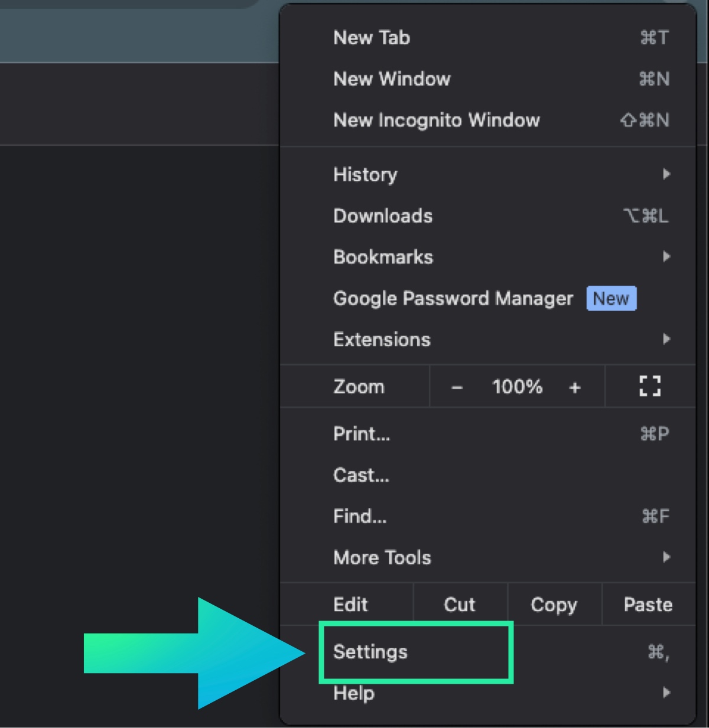Open Settings from the menu
Image resolution: width=709 pixels, height=728 pixels.
coord(370,652)
